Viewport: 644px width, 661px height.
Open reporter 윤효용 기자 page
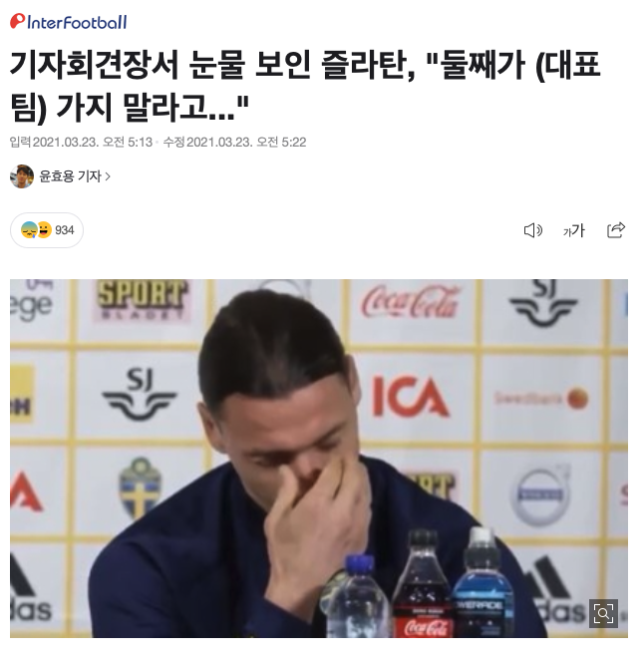70,176
